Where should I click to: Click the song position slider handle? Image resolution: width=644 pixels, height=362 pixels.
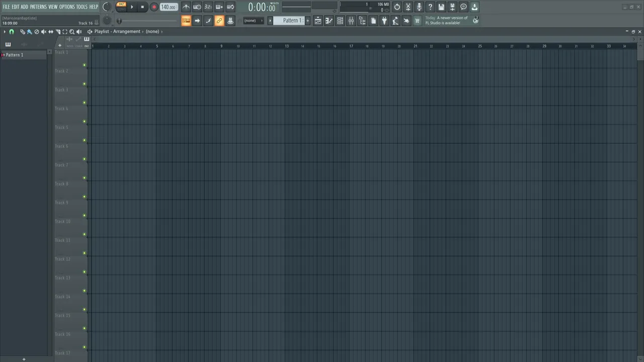[x=119, y=21]
